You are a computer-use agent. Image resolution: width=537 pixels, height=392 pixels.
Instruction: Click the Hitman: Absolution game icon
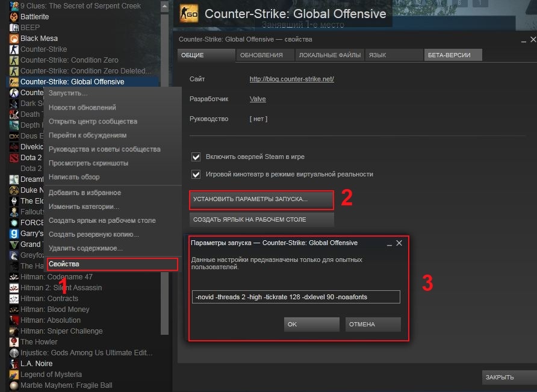(14, 320)
